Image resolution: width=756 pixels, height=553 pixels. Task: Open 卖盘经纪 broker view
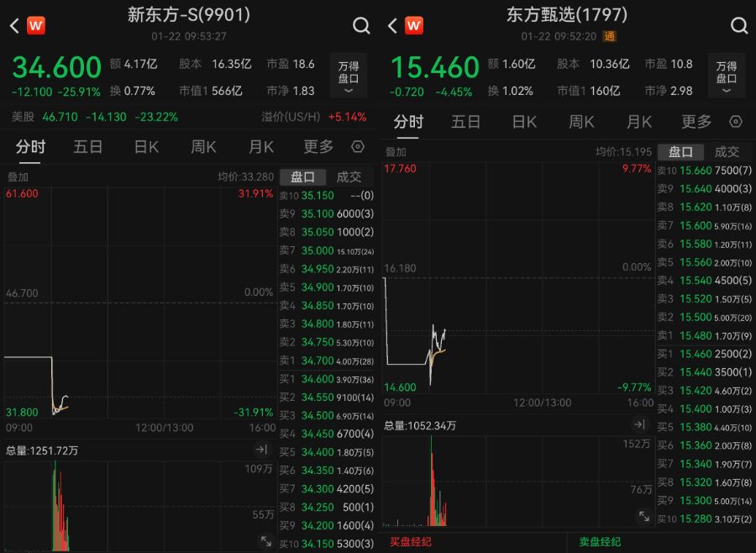(601, 541)
